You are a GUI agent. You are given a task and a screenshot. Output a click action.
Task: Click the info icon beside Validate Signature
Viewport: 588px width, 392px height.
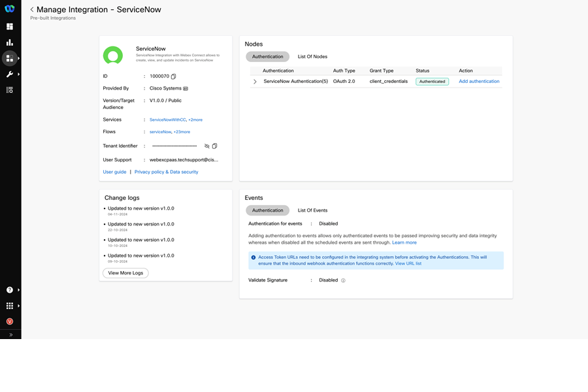coord(343,280)
